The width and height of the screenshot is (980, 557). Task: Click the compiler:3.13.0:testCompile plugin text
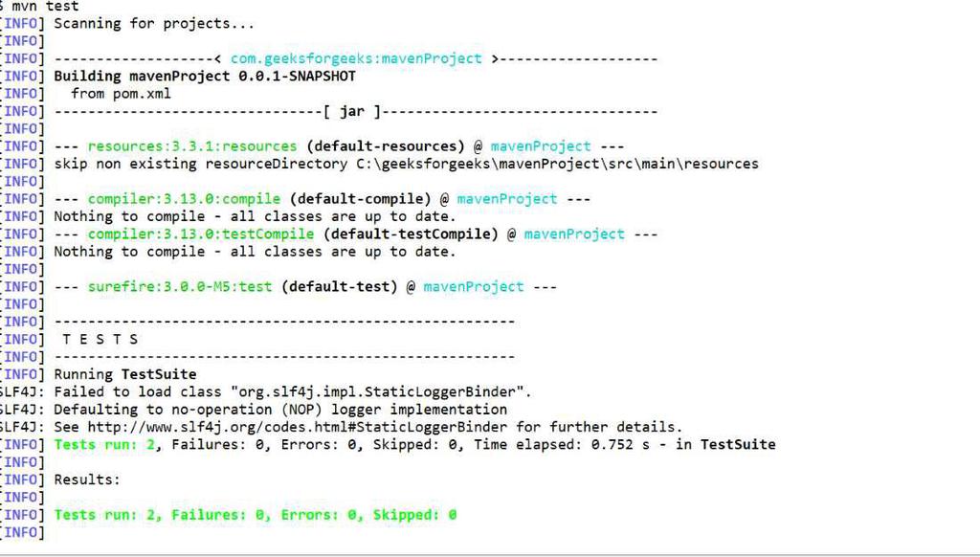pos(201,234)
